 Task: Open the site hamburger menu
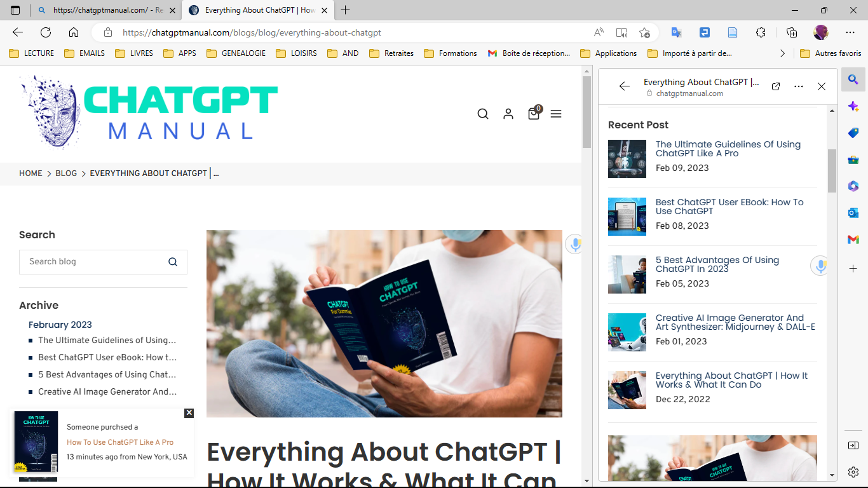pos(556,114)
